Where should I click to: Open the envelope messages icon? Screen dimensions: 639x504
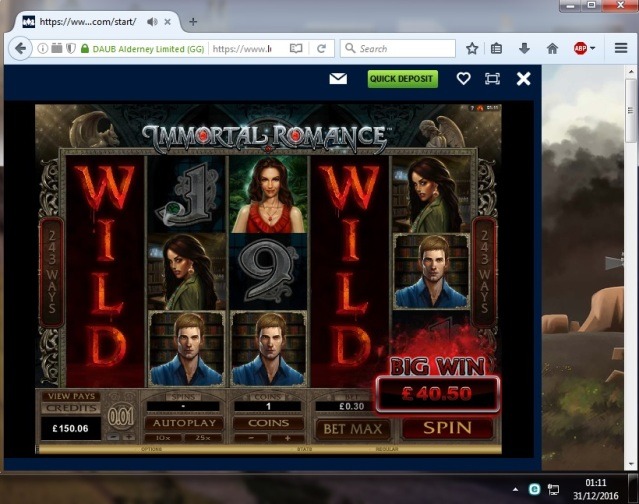tap(338, 78)
